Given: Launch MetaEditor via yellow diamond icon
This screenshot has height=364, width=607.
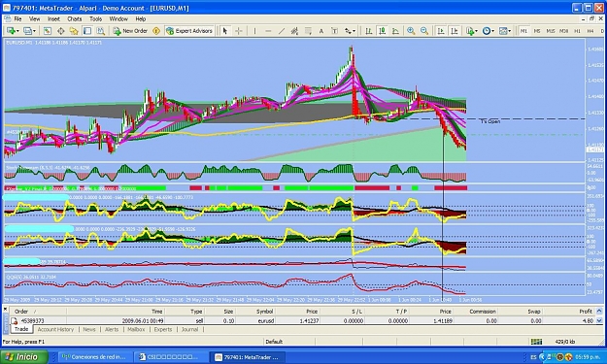Looking at the screenshot, I should pyautogui.click(x=156, y=31).
